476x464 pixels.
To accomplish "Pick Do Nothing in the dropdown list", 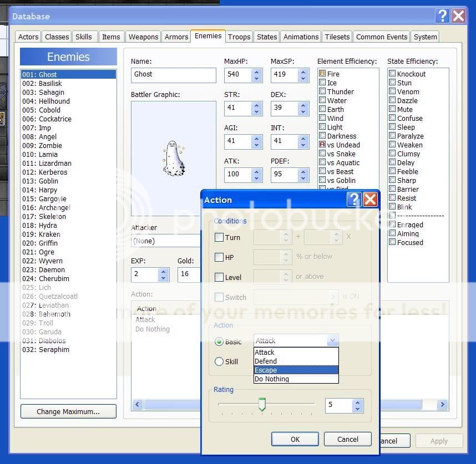I will (x=296, y=379).
